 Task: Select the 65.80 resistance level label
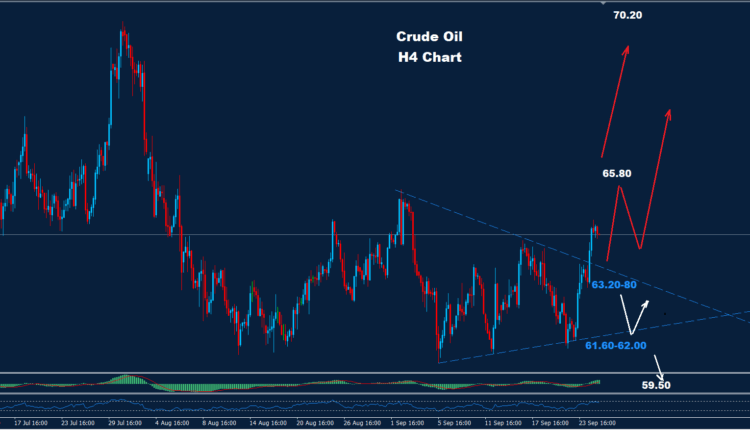tap(616, 173)
